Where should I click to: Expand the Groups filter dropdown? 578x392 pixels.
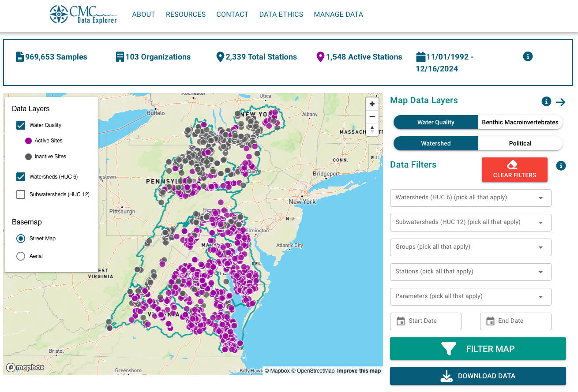[470, 247]
